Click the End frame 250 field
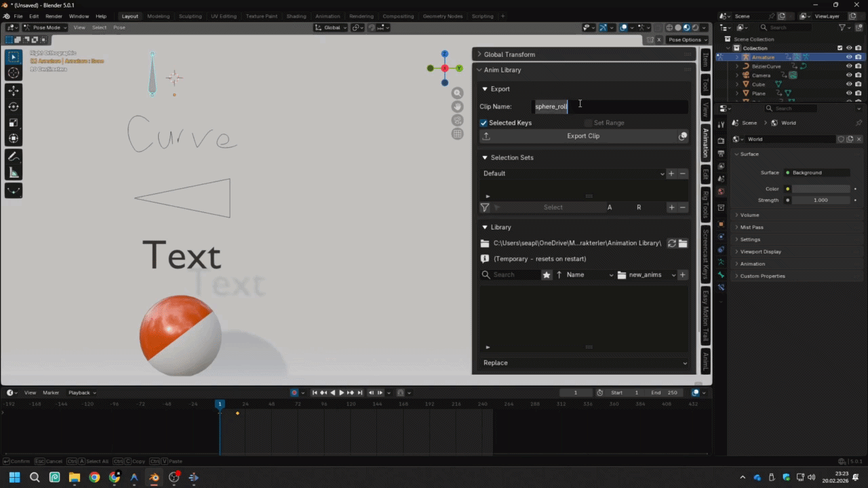This screenshot has height=488, width=868. 665,392
